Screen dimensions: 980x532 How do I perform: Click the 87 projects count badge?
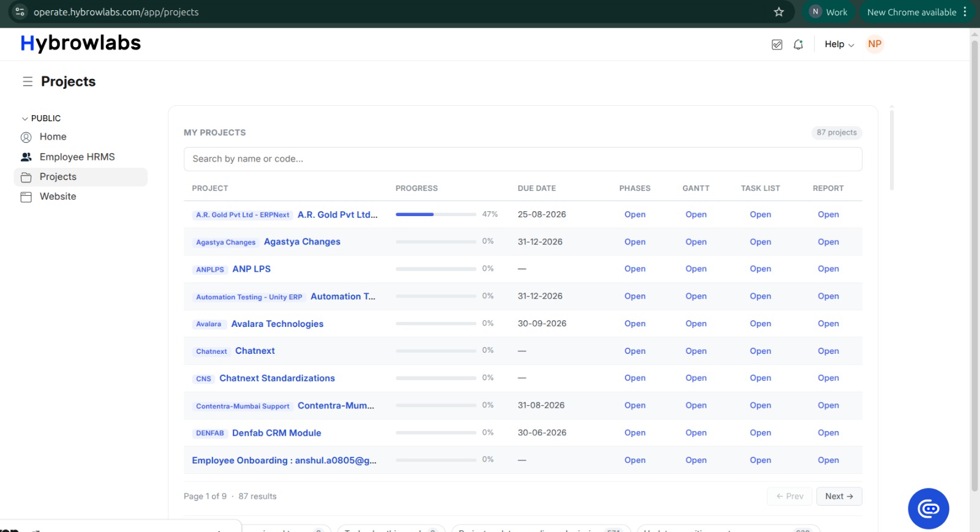click(836, 132)
